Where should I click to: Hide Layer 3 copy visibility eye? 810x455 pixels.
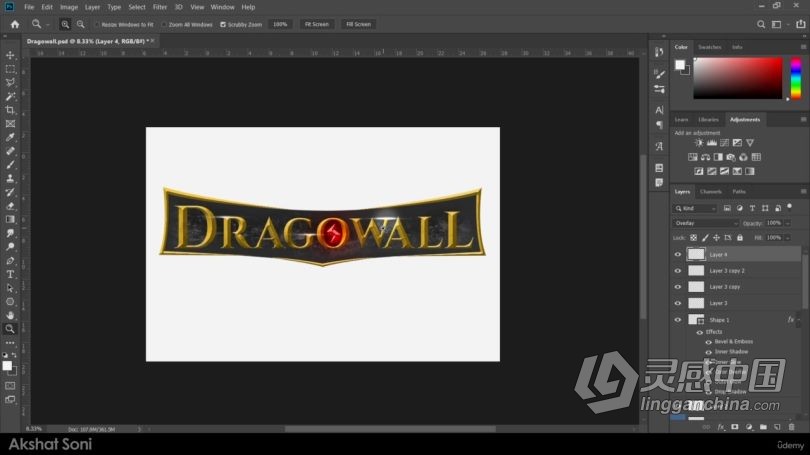(678, 287)
